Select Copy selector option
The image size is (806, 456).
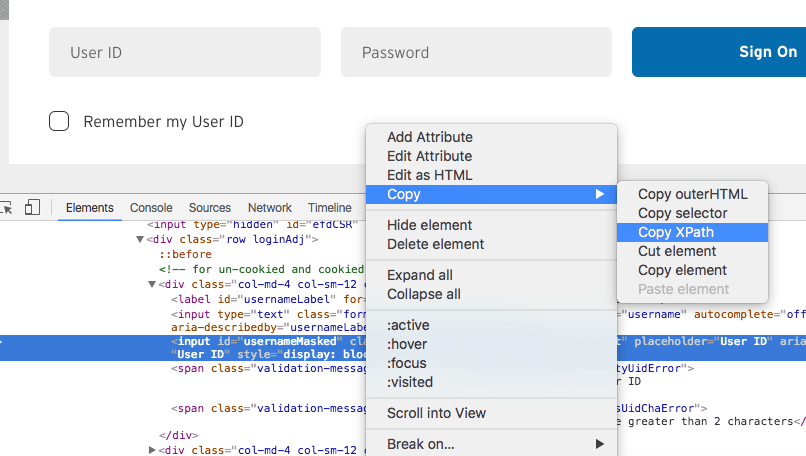[x=682, y=213]
